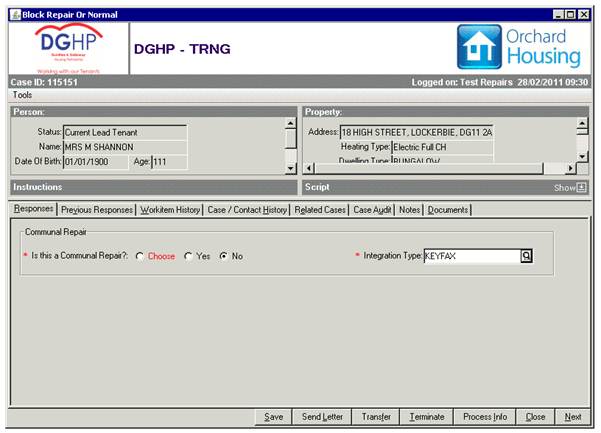601x433 pixels.
Task: Click the Property panel scroll down arrow
Action: 582,156
